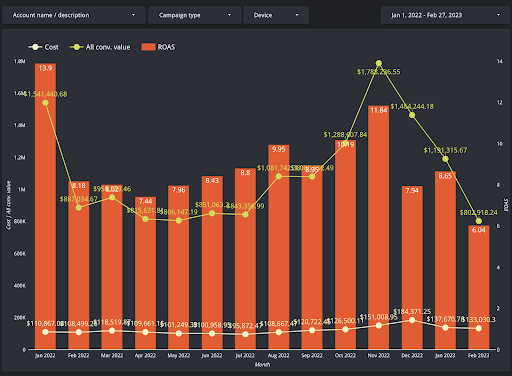
Task: Click the Feb 2023 conv. value point $802,918.24
Action: (x=479, y=221)
